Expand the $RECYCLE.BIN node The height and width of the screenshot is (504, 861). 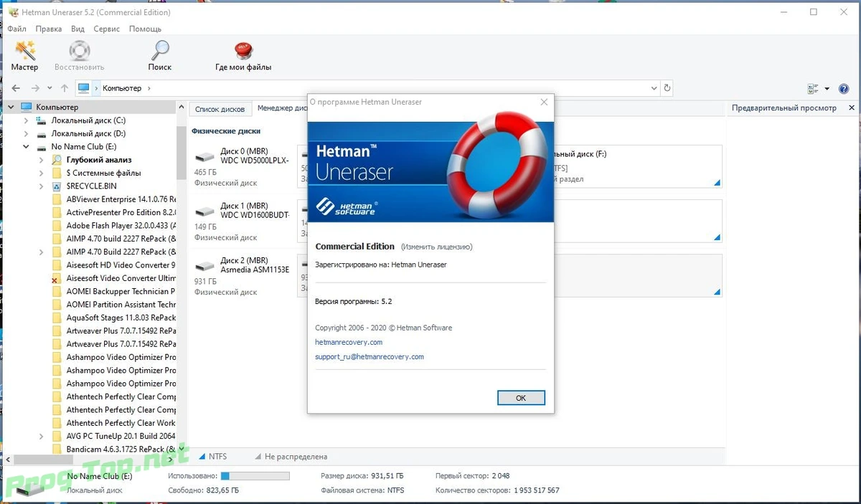click(x=42, y=186)
